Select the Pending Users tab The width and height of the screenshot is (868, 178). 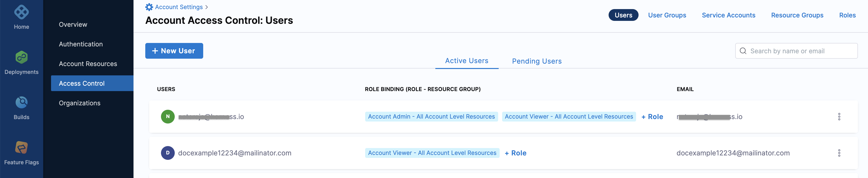click(537, 61)
